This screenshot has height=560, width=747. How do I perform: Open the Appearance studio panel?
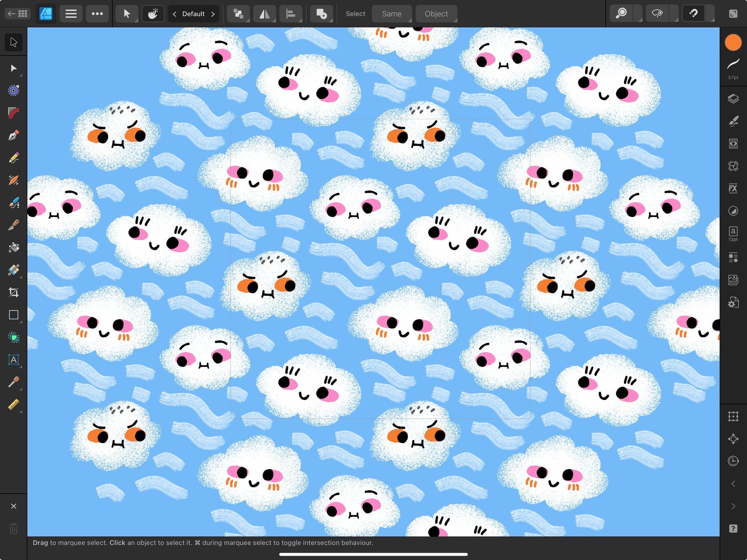pos(733,144)
